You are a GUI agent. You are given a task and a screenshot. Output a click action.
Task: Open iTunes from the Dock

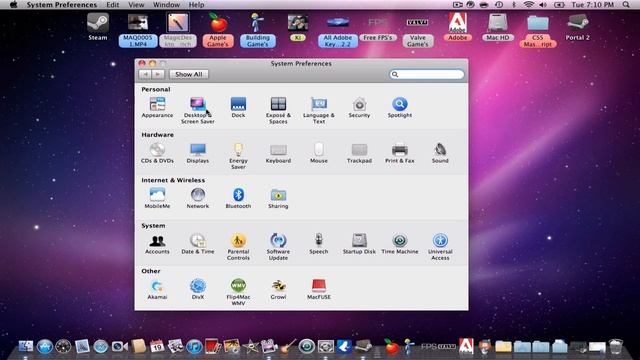(x=194, y=347)
